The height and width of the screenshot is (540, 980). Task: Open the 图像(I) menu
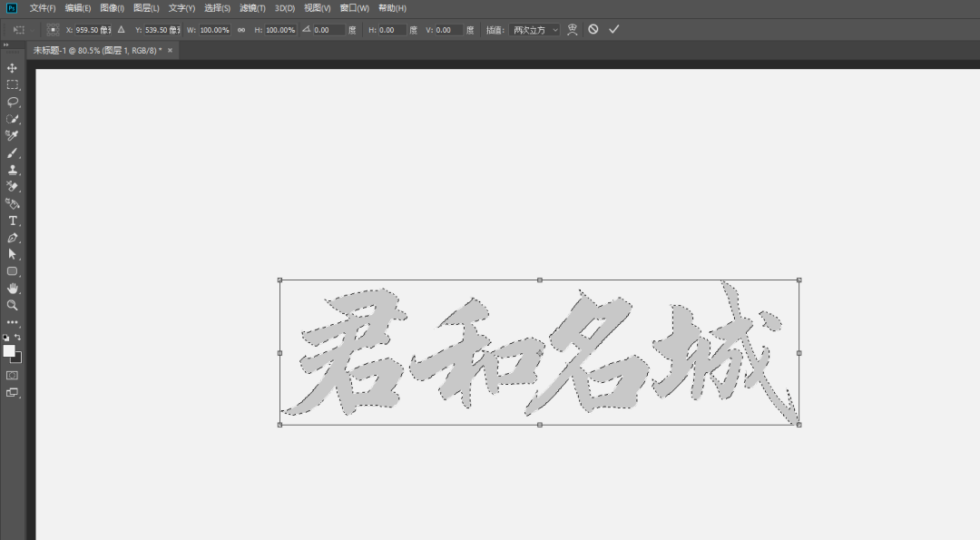click(113, 8)
